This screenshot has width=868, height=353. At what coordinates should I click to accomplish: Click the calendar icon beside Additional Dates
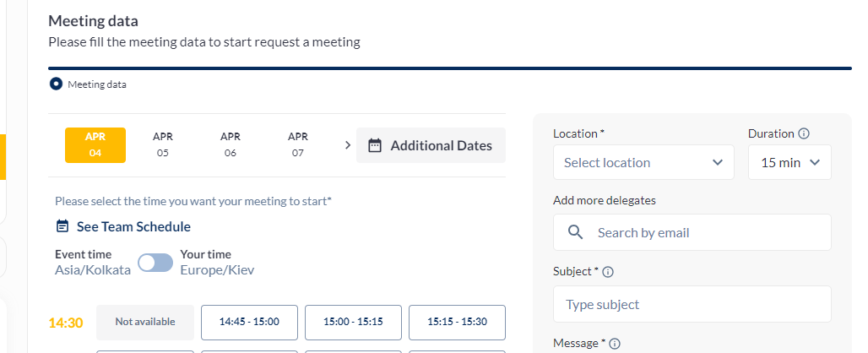click(375, 145)
